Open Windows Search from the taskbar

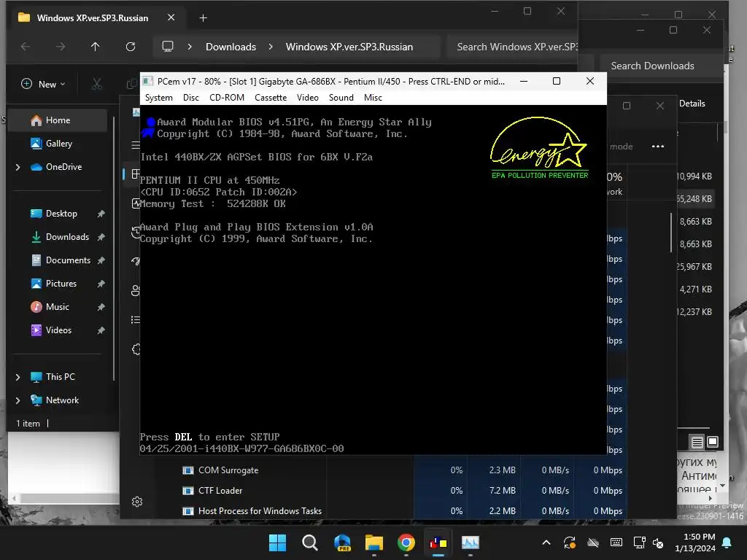309,542
